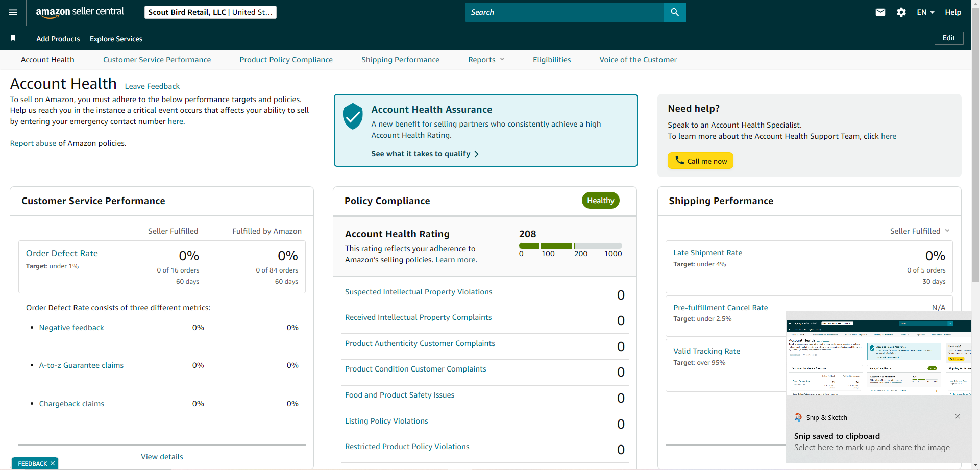This screenshot has width=980, height=470.
Task: Click the Snip & Sketch screenshot thumbnail
Action: [879, 358]
